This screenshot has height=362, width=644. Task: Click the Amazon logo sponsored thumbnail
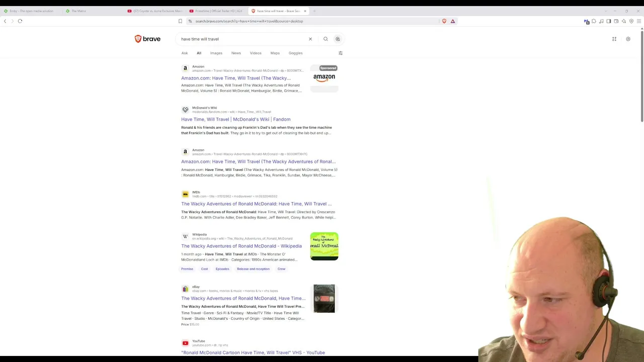[324, 78]
